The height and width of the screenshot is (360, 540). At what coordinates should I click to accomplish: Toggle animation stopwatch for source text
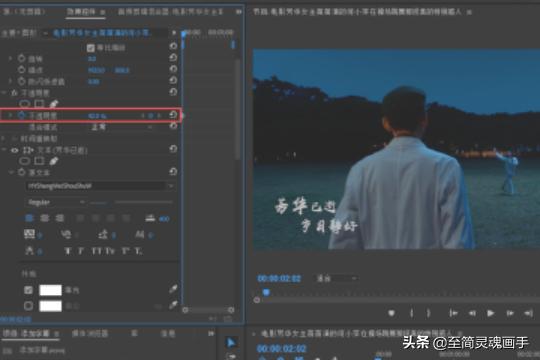pos(21,172)
